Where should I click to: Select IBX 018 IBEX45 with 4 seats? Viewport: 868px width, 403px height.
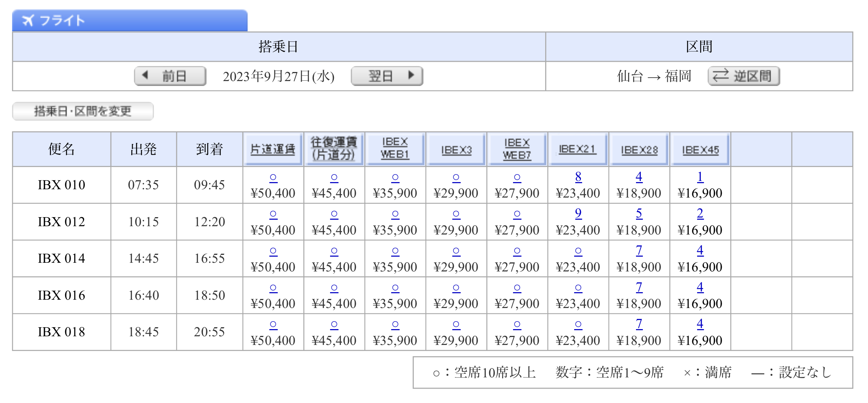coord(700,324)
